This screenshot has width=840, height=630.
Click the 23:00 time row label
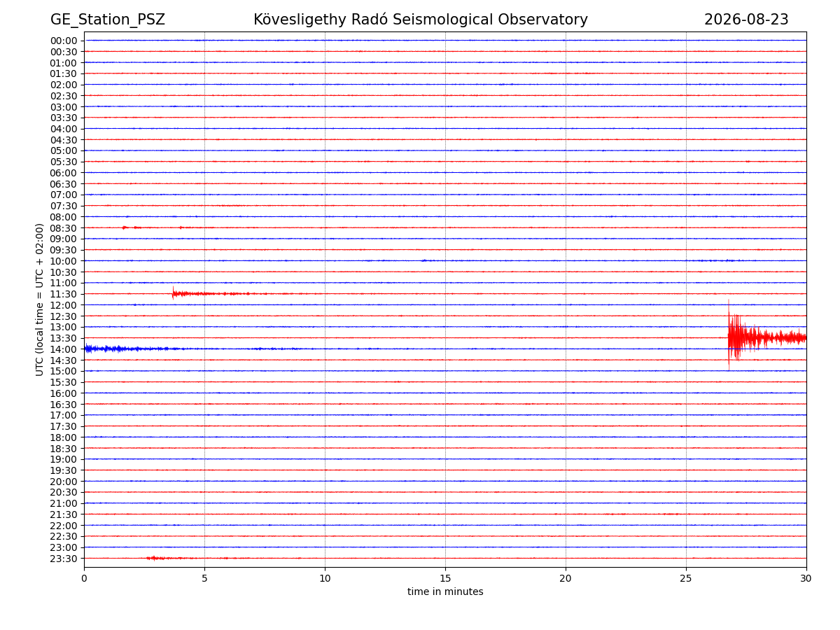(64, 547)
